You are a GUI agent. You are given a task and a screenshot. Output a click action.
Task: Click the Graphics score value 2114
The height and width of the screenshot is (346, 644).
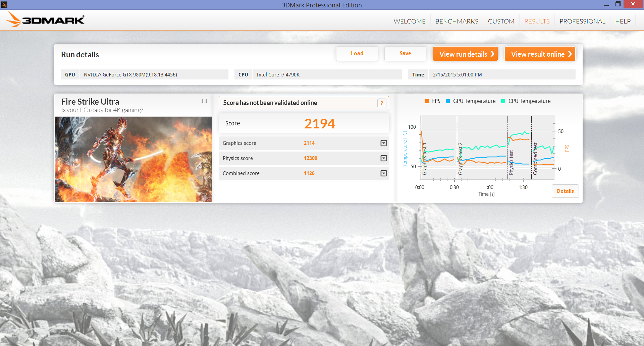[309, 143]
